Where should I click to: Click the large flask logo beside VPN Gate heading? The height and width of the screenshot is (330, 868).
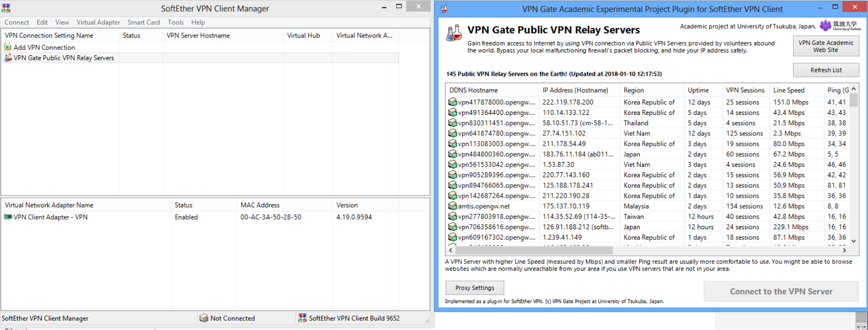tap(454, 34)
